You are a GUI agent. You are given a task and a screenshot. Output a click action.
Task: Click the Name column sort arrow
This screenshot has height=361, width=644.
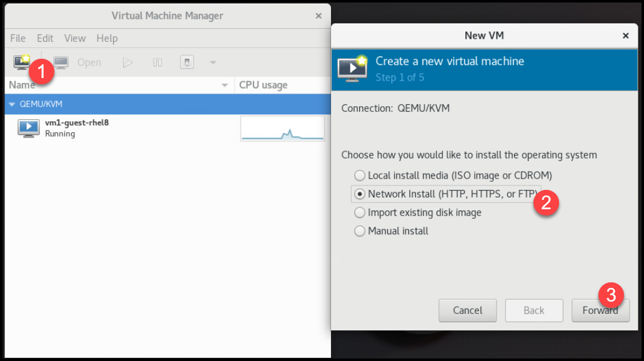tap(225, 85)
